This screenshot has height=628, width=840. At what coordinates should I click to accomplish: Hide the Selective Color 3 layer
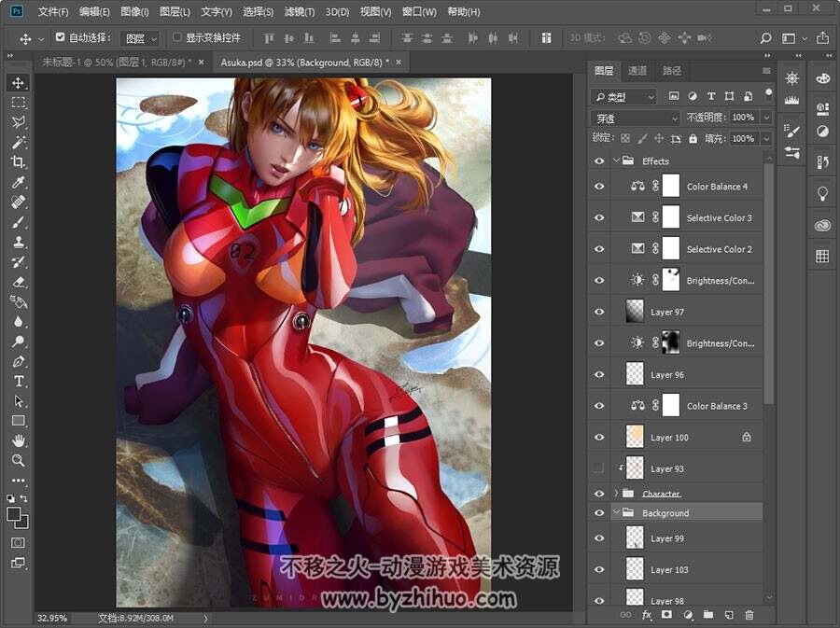[599, 217]
